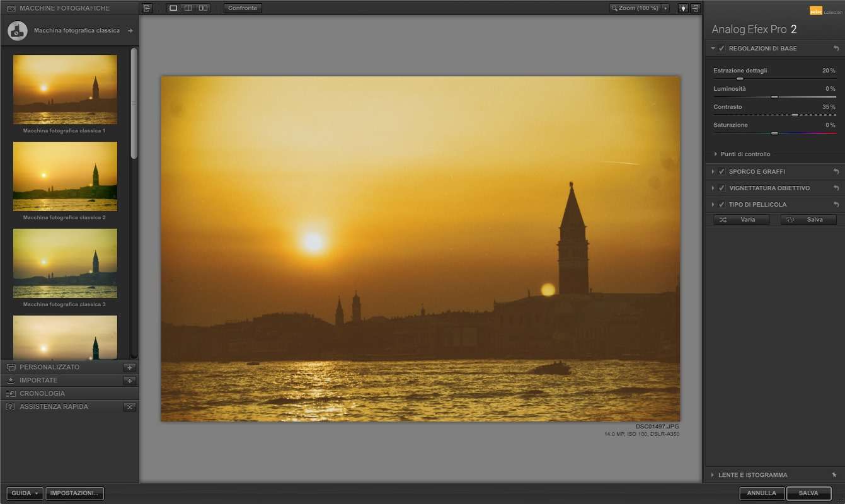This screenshot has height=504, width=845.
Task: Click the Confronta button
Action: [x=243, y=8]
